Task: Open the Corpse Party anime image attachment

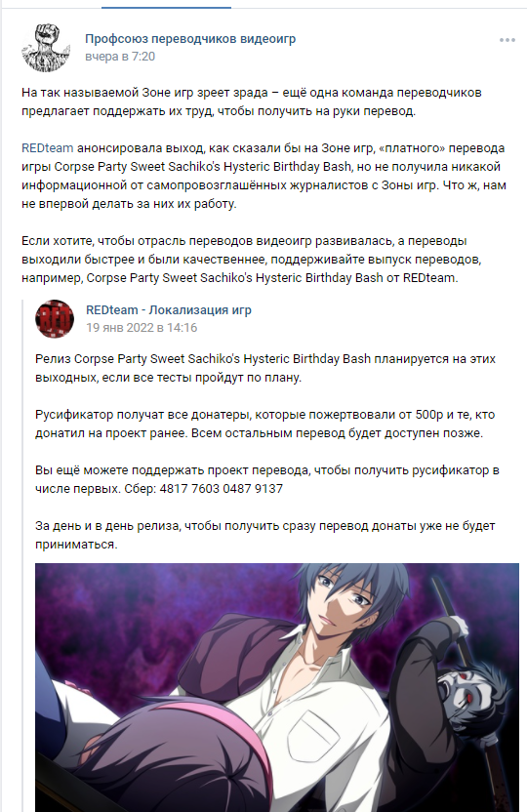Action: pyautogui.click(x=277, y=687)
